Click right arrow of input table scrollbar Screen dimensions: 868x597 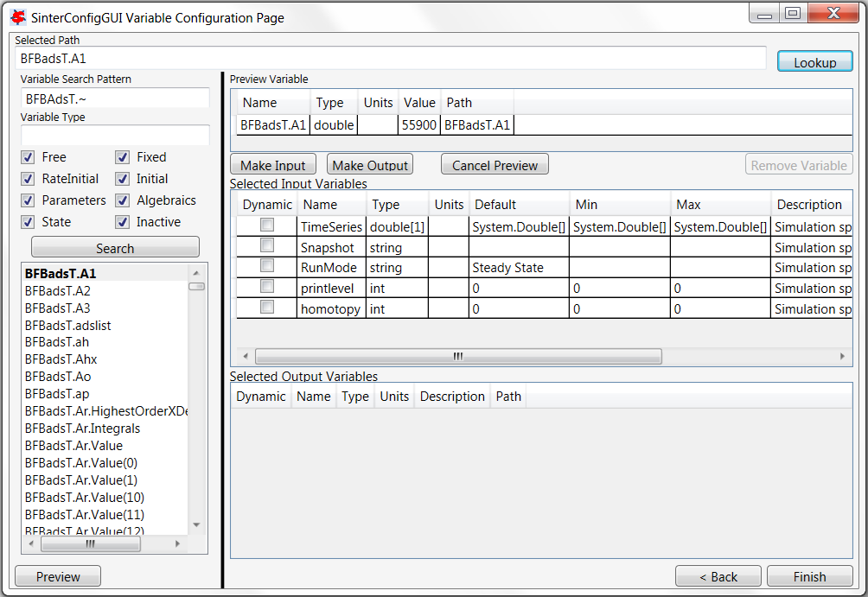pos(843,356)
